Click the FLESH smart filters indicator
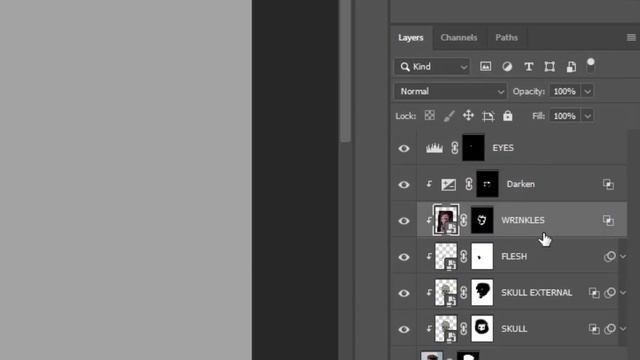This screenshot has width=640, height=360. pyautogui.click(x=610, y=256)
